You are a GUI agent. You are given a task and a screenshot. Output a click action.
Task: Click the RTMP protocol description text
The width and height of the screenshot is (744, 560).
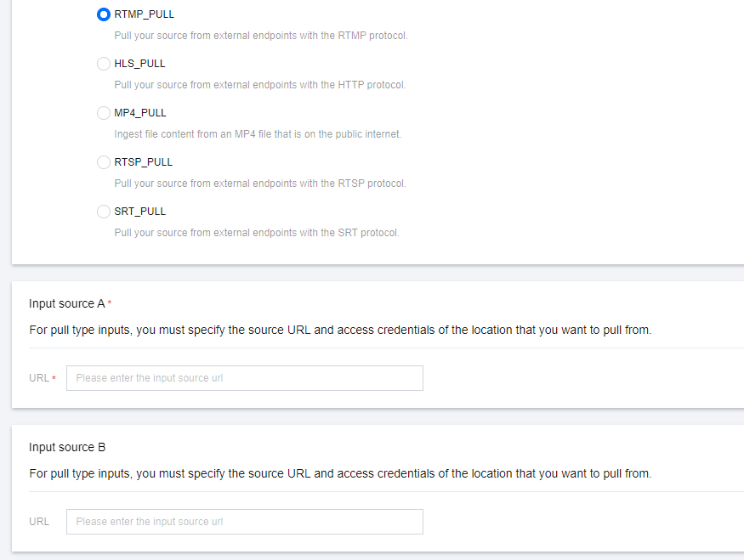(x=261, y=36)
